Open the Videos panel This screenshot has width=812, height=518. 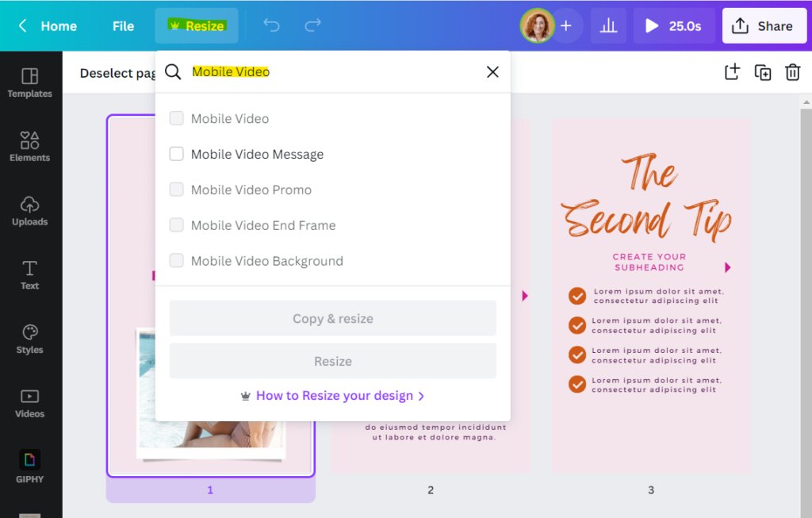tap(29, 403)
